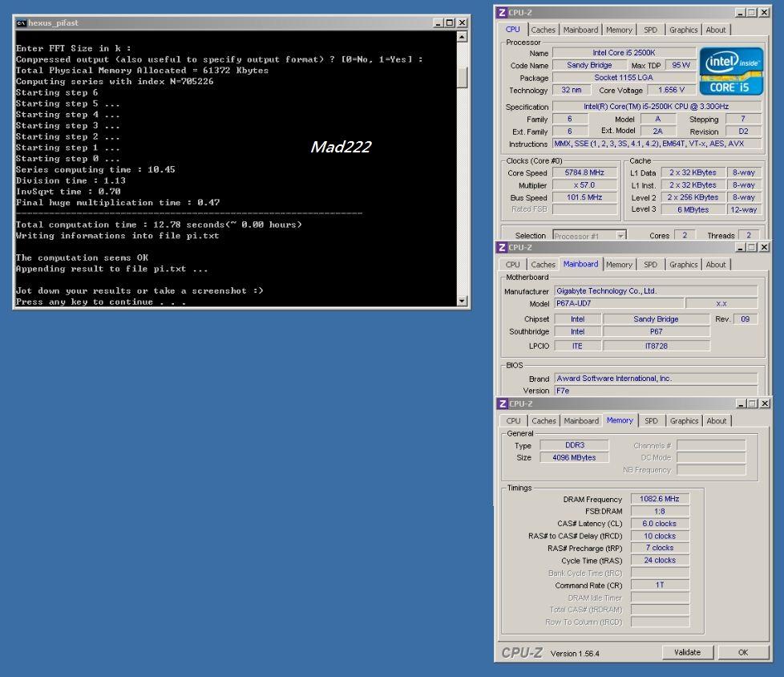Click the Specification field i5-2500K CPU @ 3.30GHz
This screenshot has width=784, height=677.
(657, 107)
